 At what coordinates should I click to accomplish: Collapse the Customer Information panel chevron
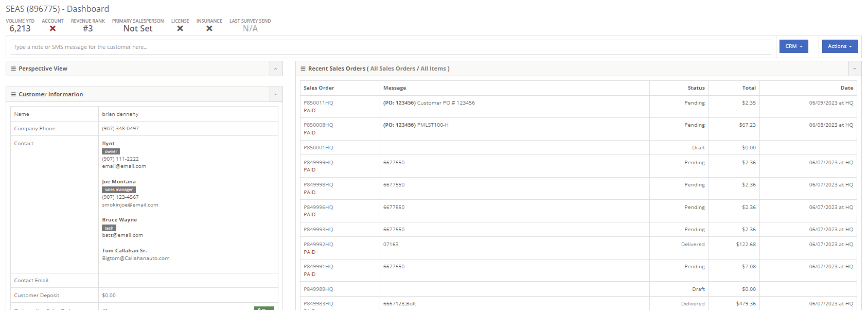pos(276,94)
